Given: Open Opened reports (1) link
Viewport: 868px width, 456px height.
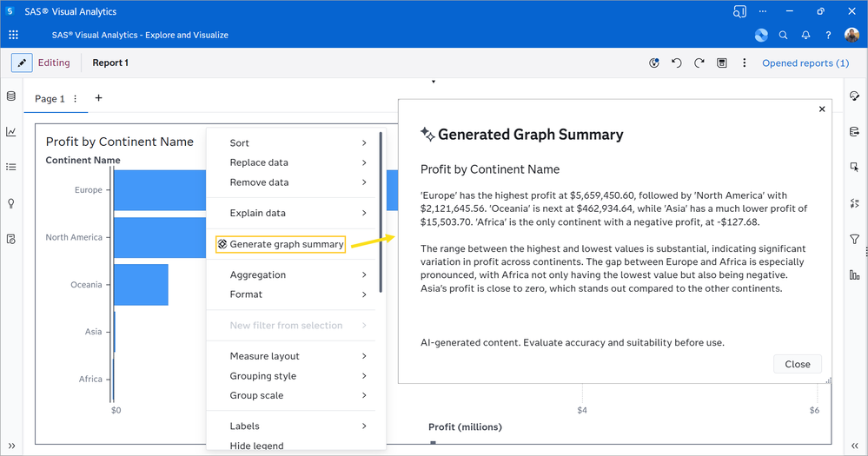Looking at the screenshot, I should [805, 63].
